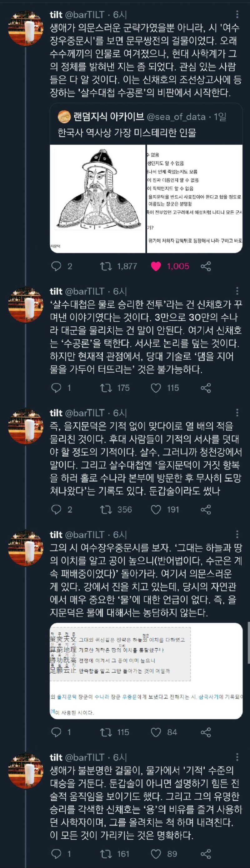The height and width of the screenshot is (868, 250).
Task: Retweet the tweet with 175 retweets
Action: tap(106, 388)
